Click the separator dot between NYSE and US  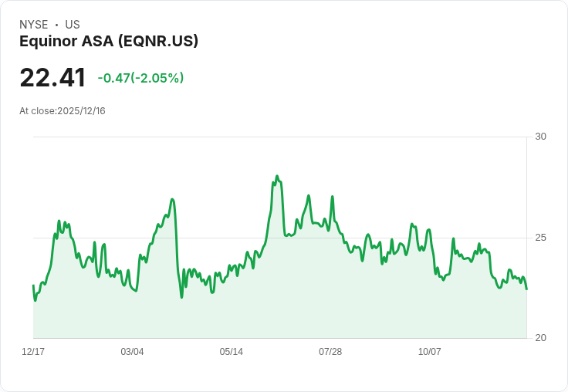coord(56,25)
